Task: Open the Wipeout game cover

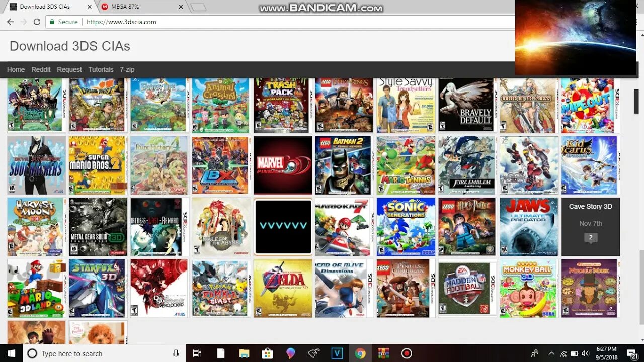Action: coord(591,105)
